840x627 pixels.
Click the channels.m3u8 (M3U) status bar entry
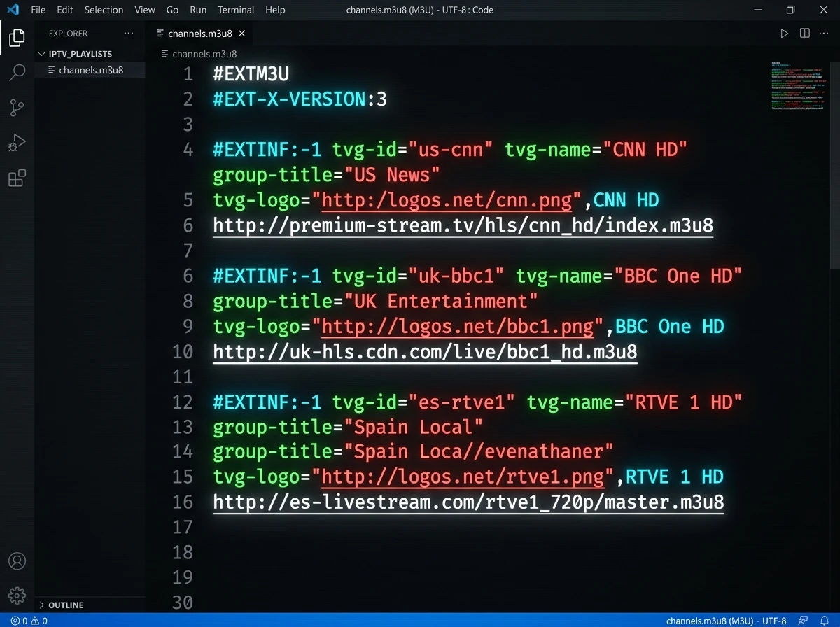tap(709, 621)
